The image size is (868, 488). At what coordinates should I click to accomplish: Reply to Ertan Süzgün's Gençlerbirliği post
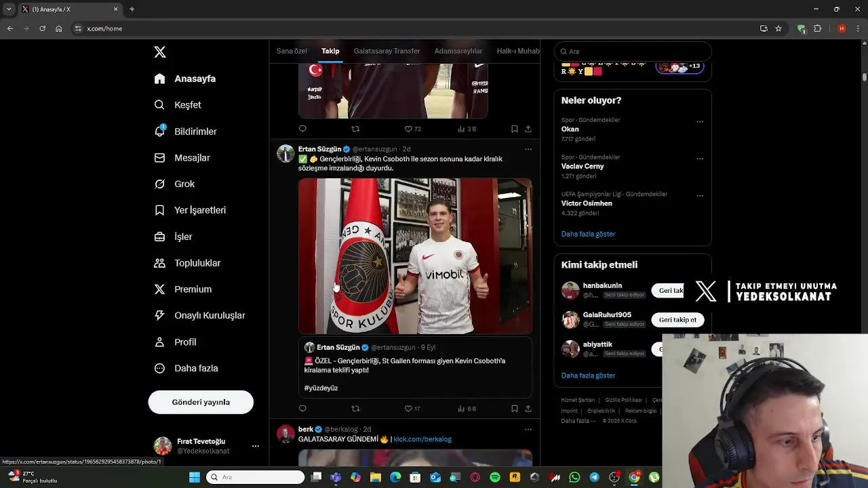coord(302,409)
